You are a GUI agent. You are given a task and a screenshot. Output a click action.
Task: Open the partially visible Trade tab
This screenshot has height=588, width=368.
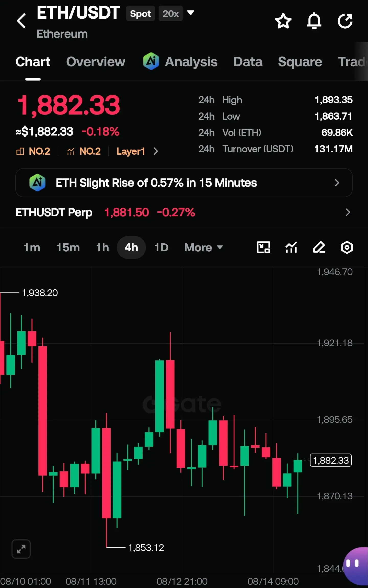pyautogui.click(x=353, y=62)
